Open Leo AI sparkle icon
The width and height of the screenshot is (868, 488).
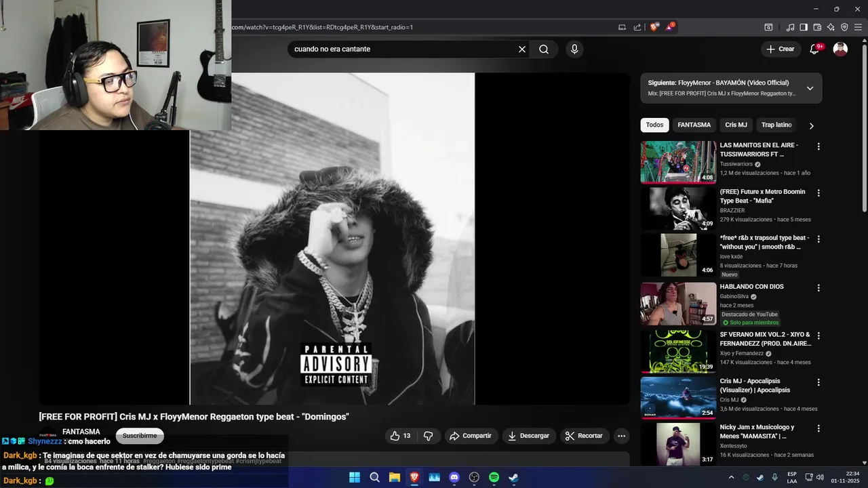831,27
